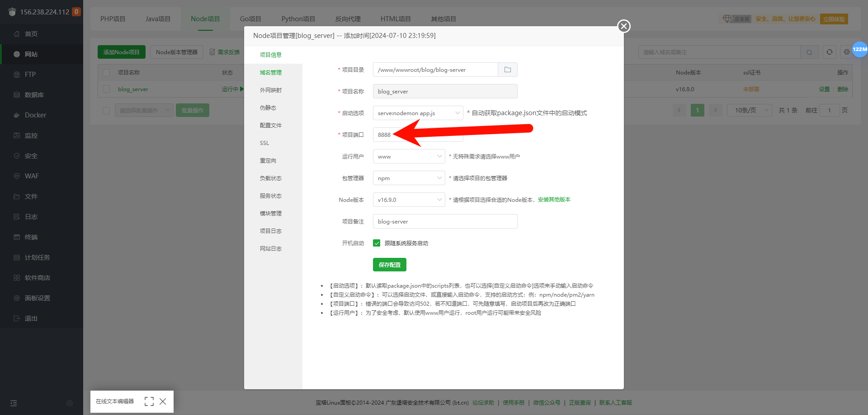868x415 pixels.
Task: Collapse sidebar menu icon at bottom
Action: 14,403
